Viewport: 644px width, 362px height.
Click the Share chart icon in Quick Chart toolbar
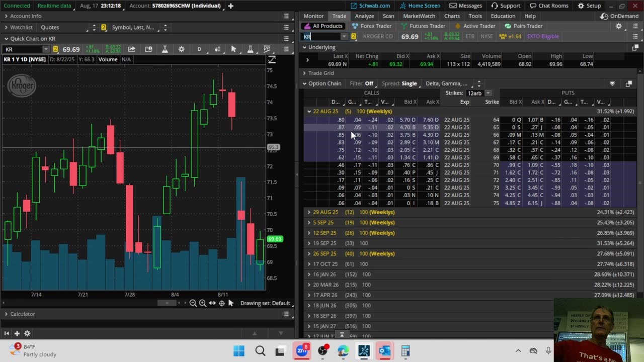click(x=131, y=49)
